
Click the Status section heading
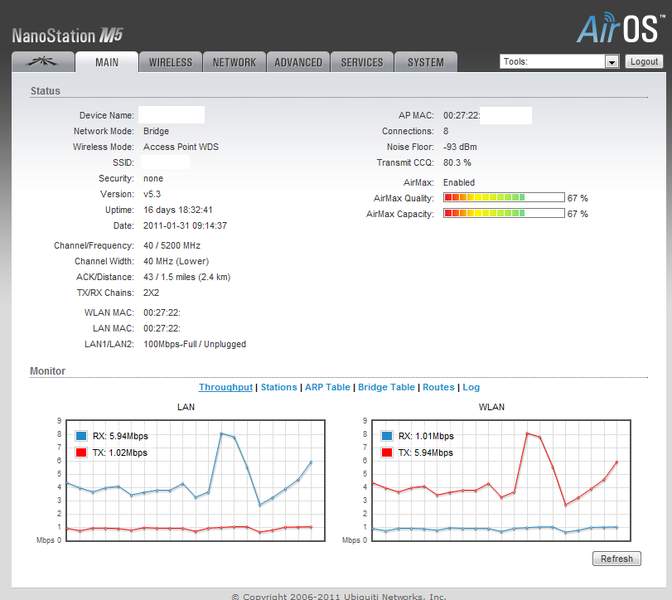pyautogui.click(x=45, y=91)
